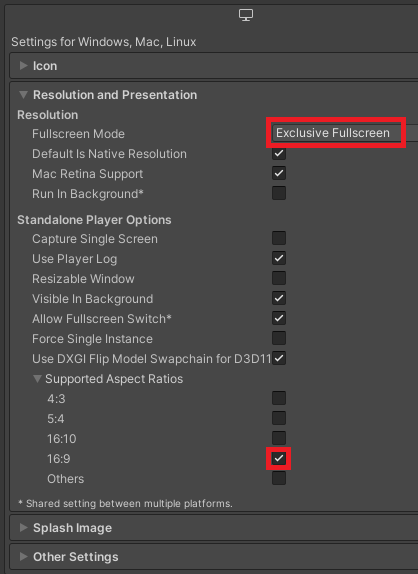Enable Force Single Instance checkbox
The image size is (418, 574).
pos(279,338)
